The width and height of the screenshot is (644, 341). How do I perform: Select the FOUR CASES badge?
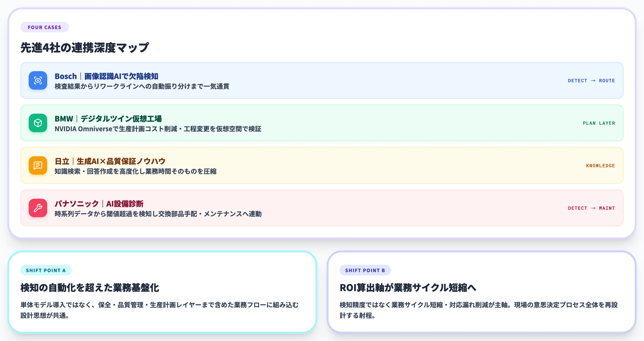point(44,27)
